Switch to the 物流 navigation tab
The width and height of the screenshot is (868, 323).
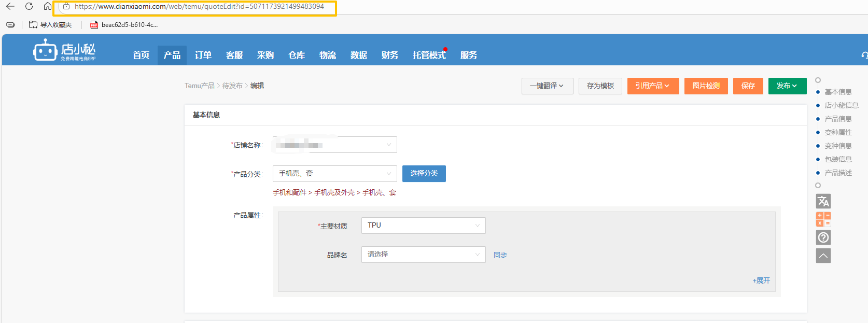tap(327, 55)
